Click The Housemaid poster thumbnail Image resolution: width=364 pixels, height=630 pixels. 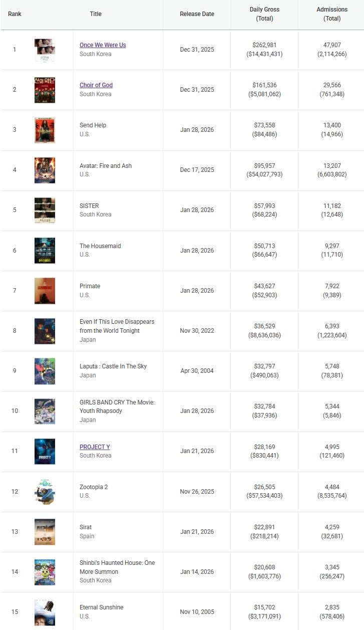45,251
